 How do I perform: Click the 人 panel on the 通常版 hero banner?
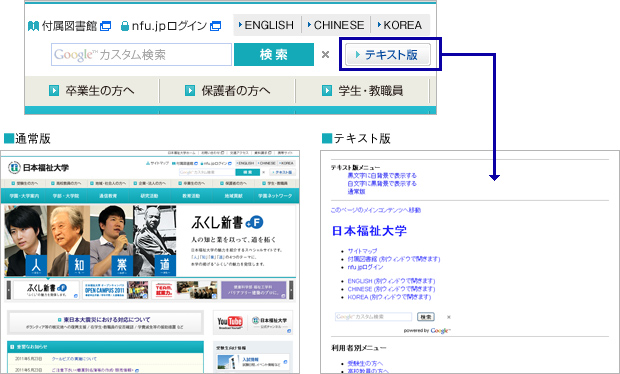click(26, 240)
